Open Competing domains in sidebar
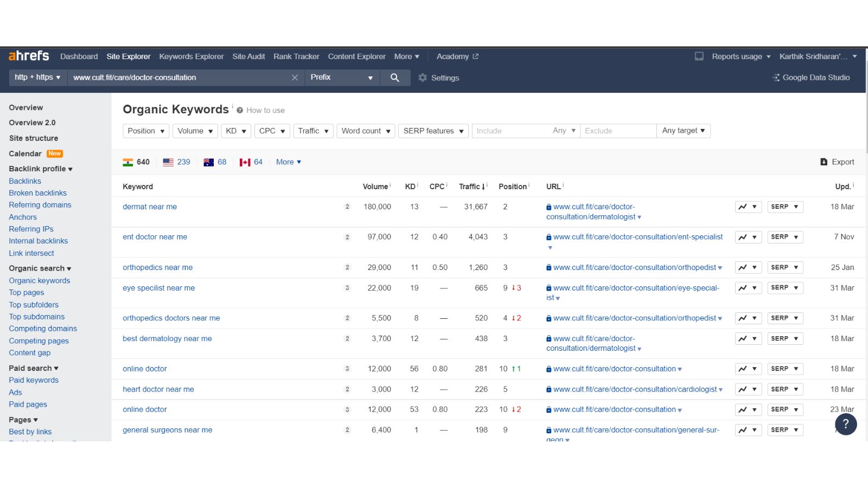The width and height of the screenshot is (868, 488). coord(43,329)
